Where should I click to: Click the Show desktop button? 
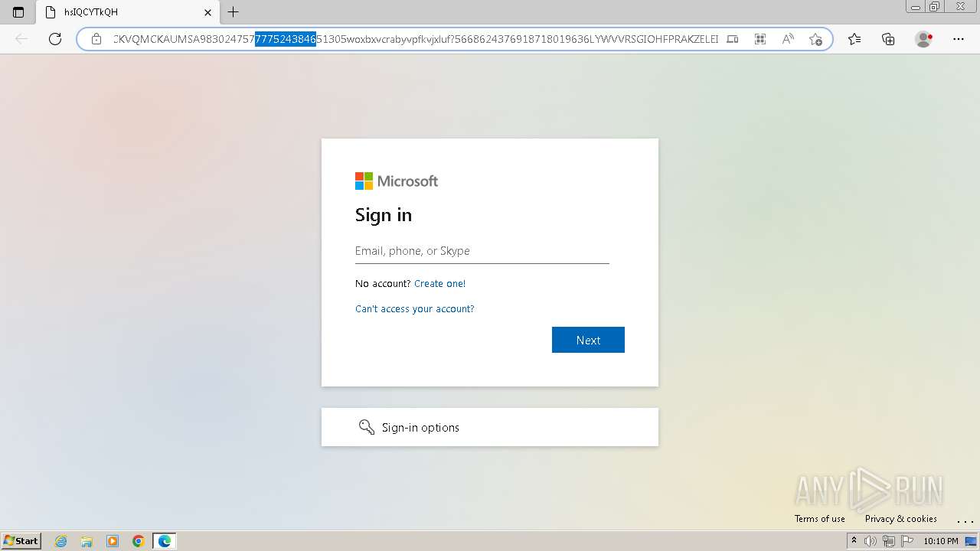click(971, 541)
